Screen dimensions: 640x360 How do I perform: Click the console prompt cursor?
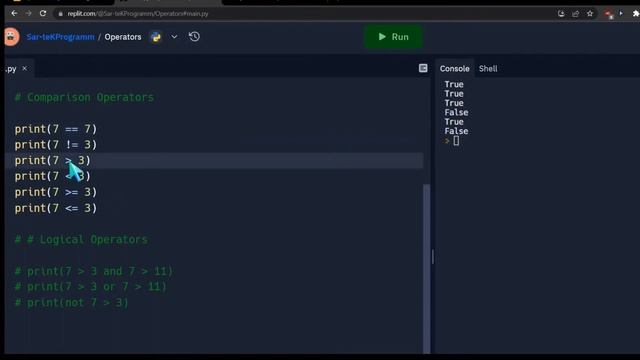tap(456, 141)
